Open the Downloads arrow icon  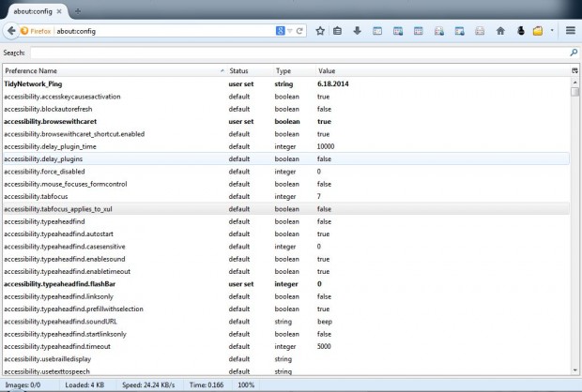click(x=357, y=31)
